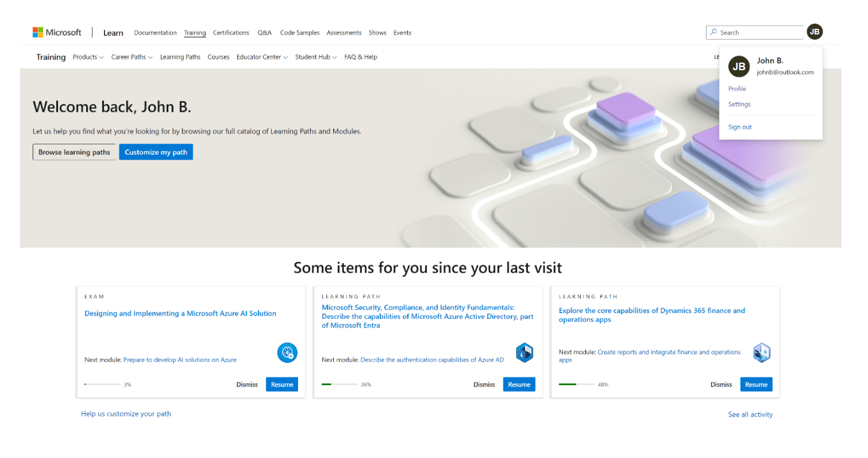Click the JB avatar inside the account menu
This screenshot has width=868, height=458.
point(738,66)
